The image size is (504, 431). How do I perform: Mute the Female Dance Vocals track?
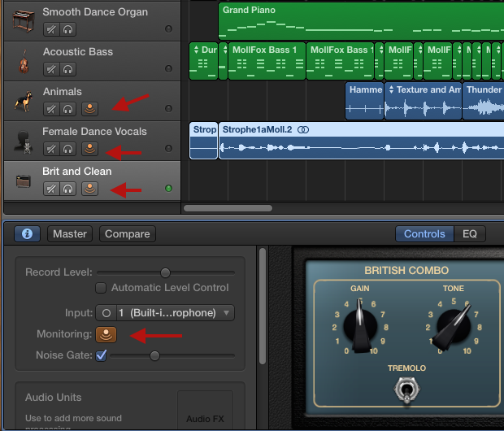point(51,149)
